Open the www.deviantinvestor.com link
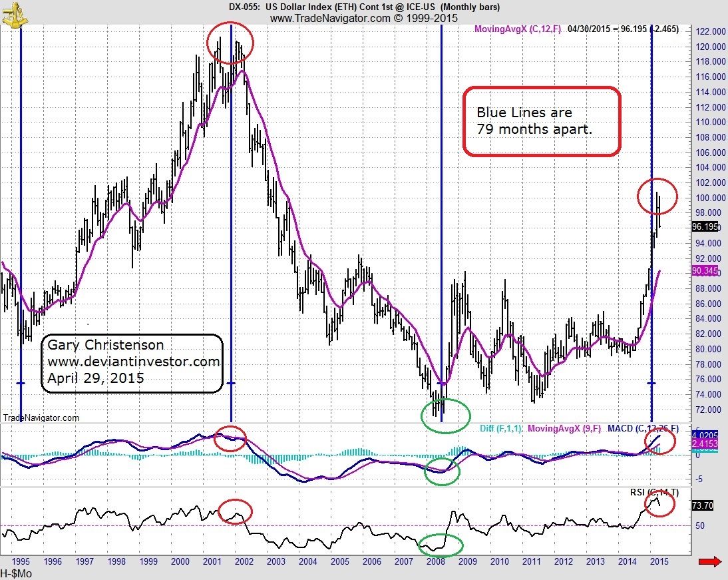The width and height of the screenshot is (728, 580). point(134,362)
